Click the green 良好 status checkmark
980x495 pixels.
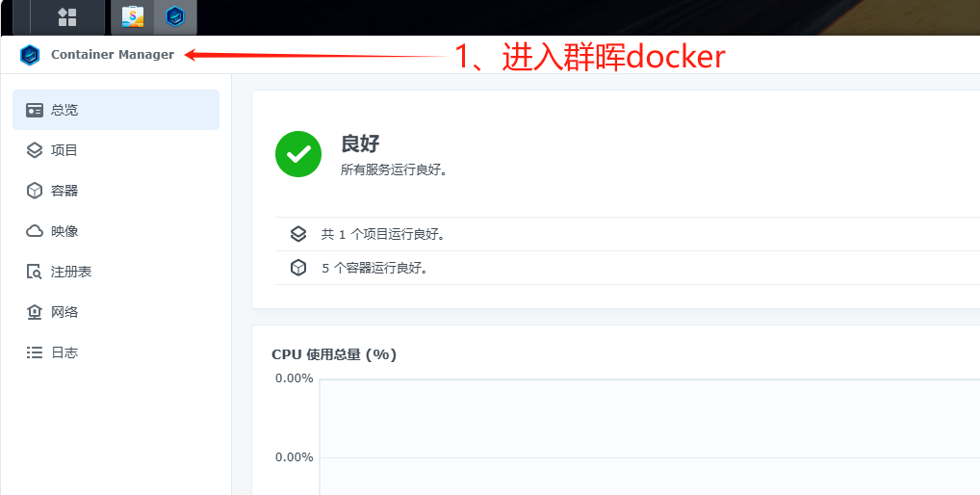coord(298,154)
